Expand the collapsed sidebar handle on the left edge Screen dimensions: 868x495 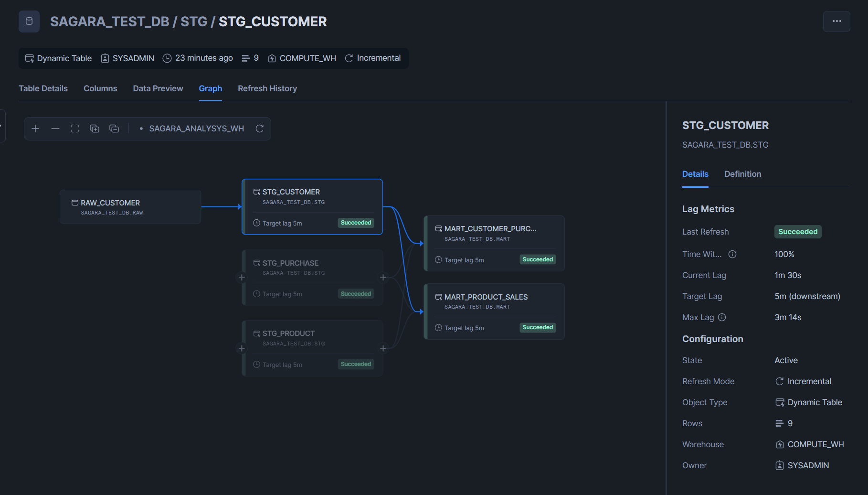pyautogui.click(x=2, y=126)
